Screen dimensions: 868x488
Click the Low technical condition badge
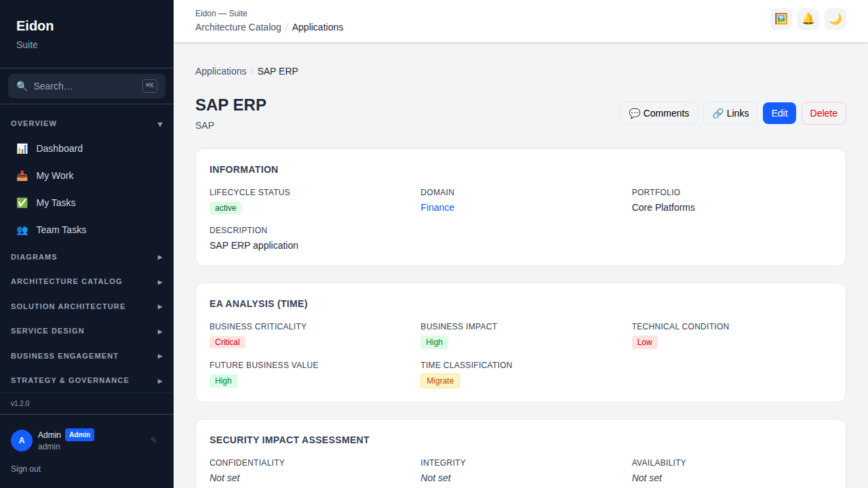[644, 342]
